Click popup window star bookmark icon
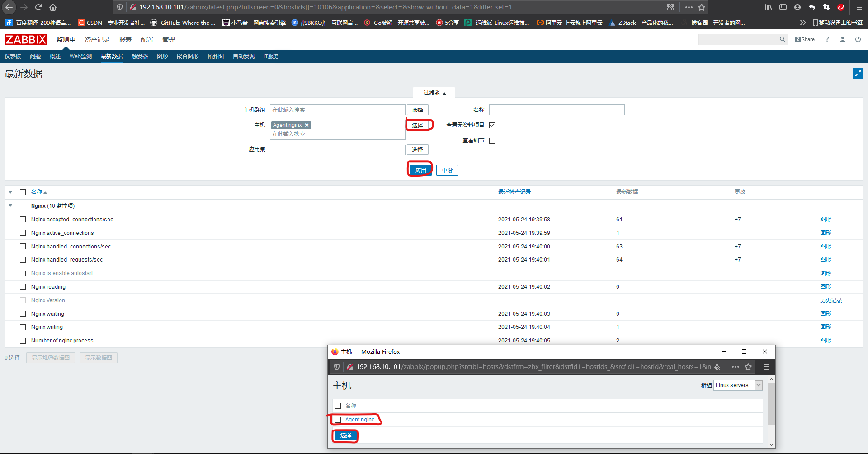This screenshot has width=868, height=454. pyautogui.click(x=748, y=367)
